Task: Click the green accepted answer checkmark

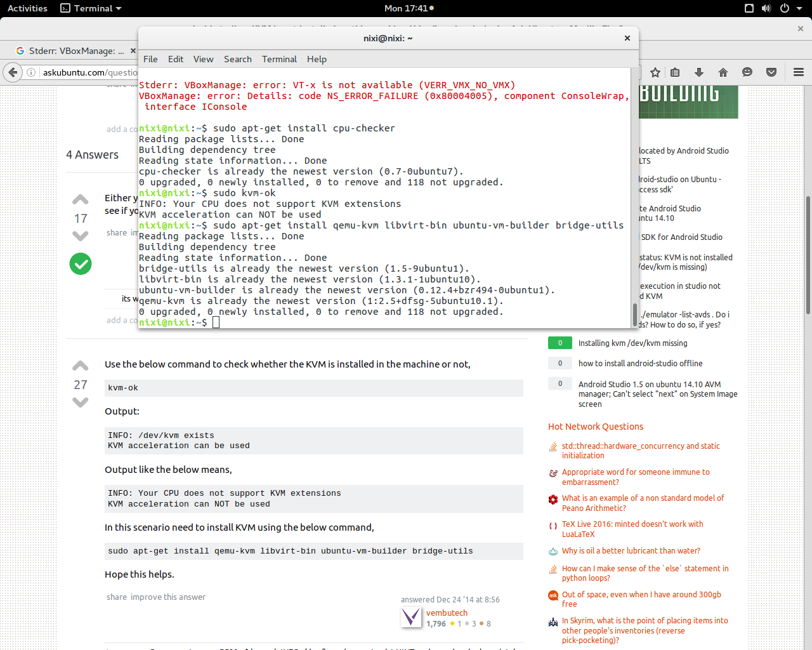Action: pos(81,263)
